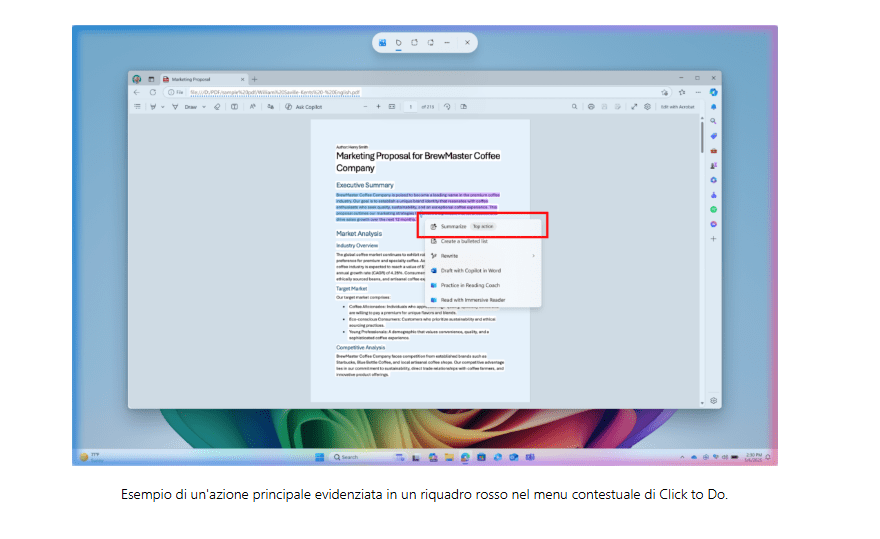Click the 'Competitive Analysis' heading
The width and height of the screenshot is (880, 539).
click(360, 348)
